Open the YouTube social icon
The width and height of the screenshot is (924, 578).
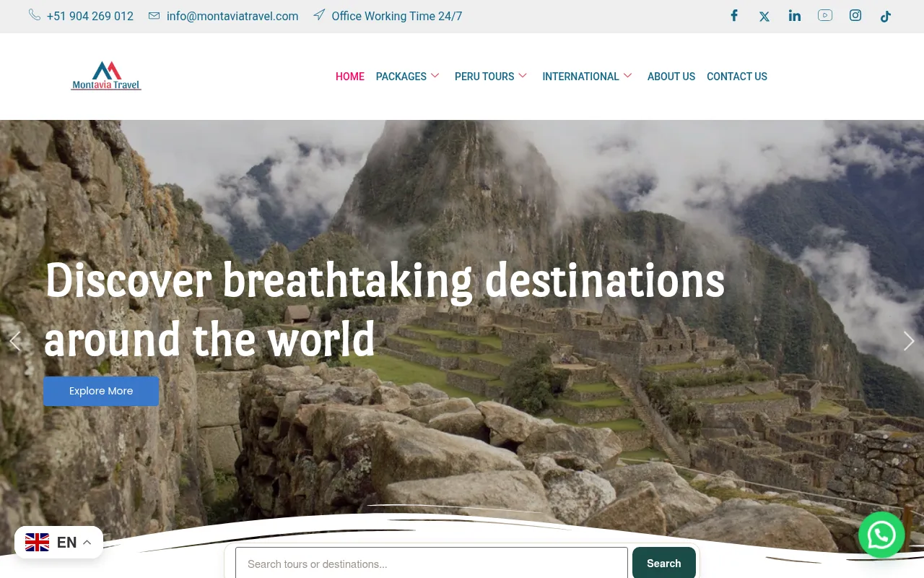pyautogui.click(x=825, y=15)
